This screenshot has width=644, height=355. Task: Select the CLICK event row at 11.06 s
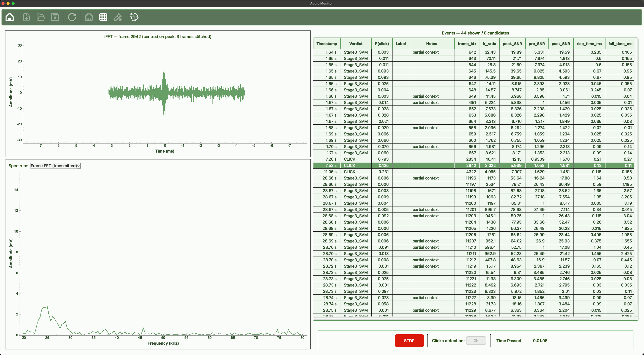474,172
